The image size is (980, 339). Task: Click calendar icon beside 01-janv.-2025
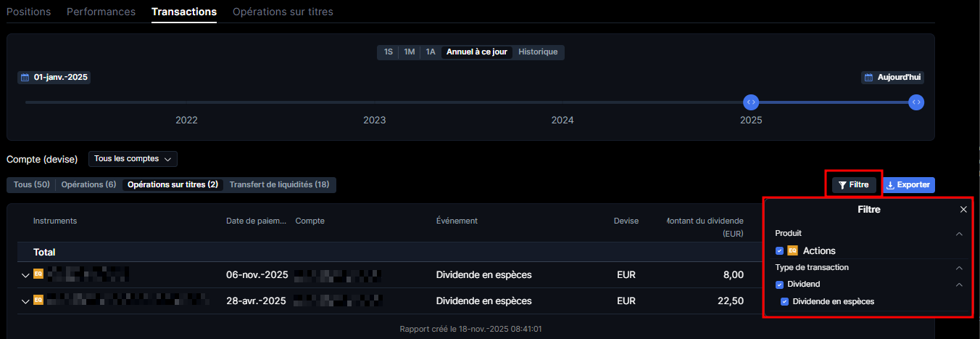click(25, 77)
